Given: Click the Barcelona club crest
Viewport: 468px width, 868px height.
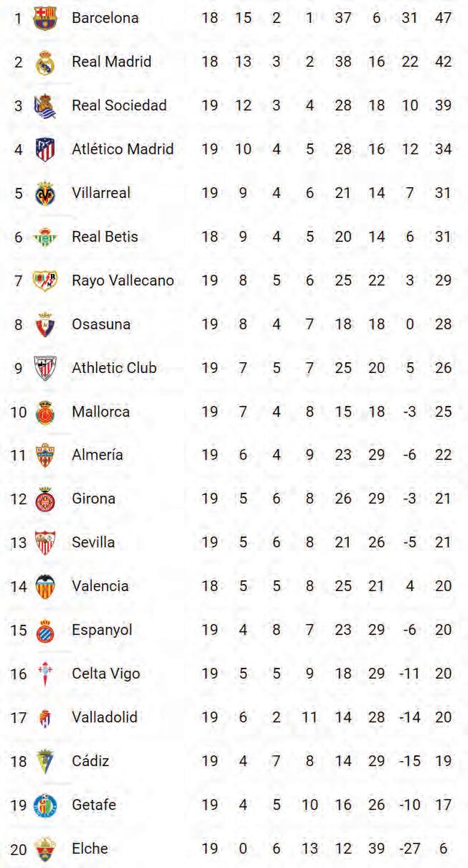Looking at the screenshot, I should point(45,18).
